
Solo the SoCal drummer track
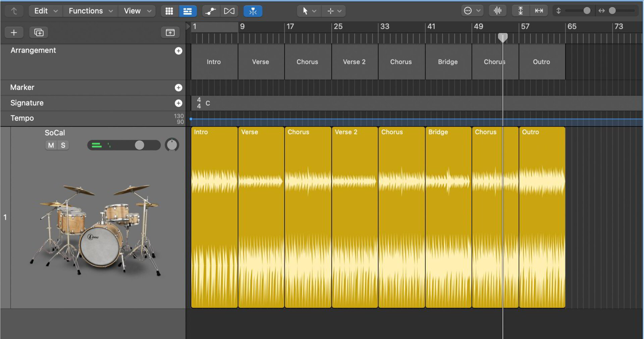pos(63,145)
